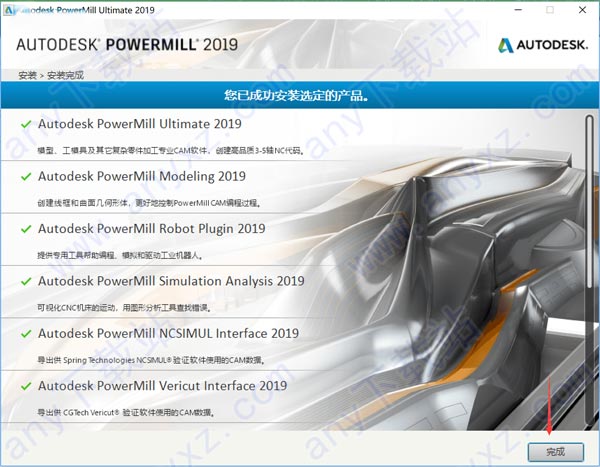Click the checkmark beside PowerMill Ultimate 2019
Viewport: 600px width, 467px height.
[x=25, y=124]
